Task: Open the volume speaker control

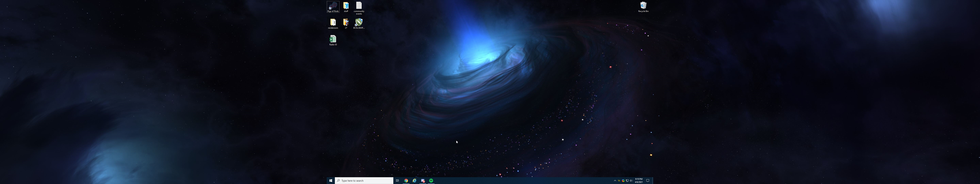Action: click(631, 181)
